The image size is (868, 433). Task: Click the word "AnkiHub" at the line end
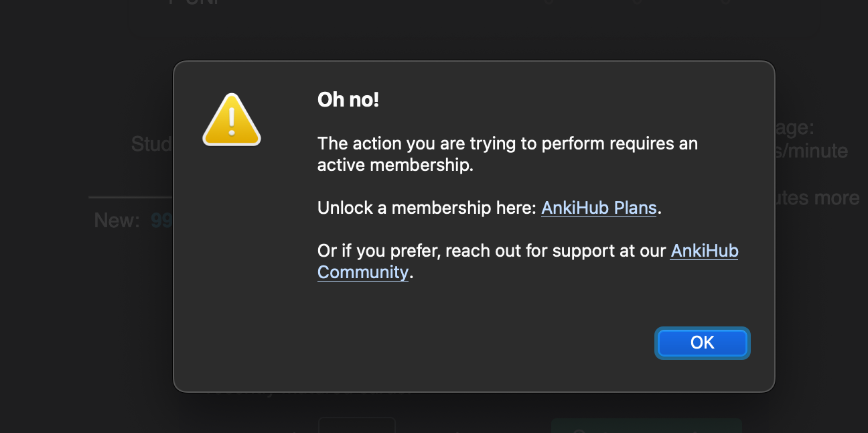tap(705, 251)
